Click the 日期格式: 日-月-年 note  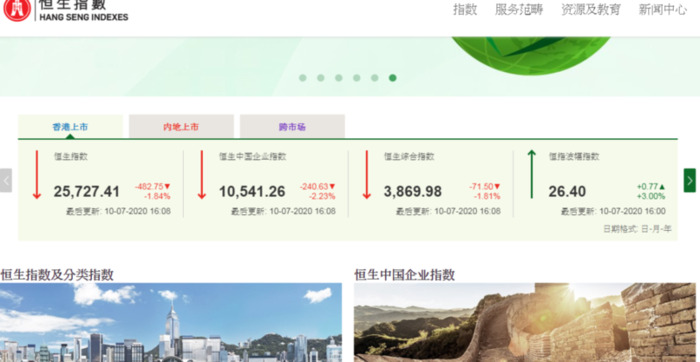(637, 229)
